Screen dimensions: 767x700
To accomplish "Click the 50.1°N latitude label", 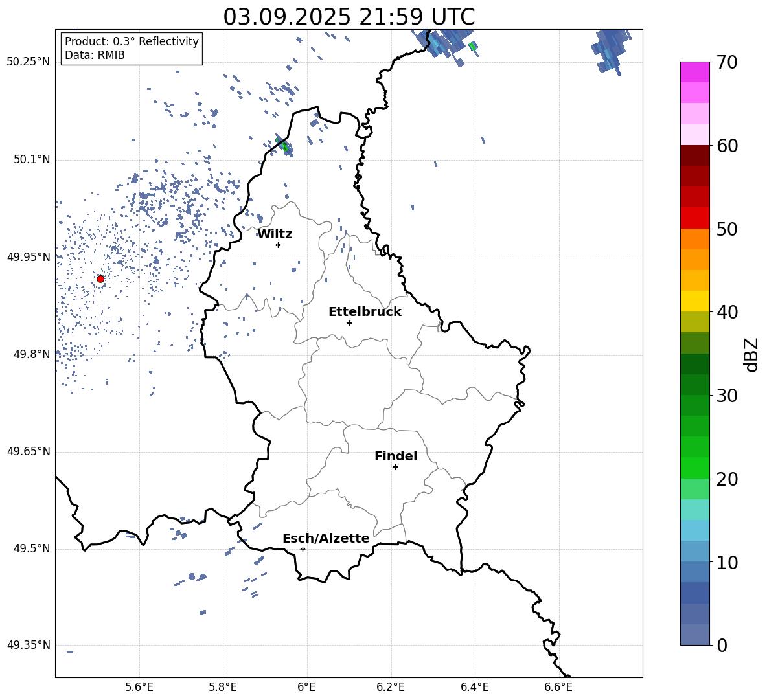I will (x=32, y=159).
